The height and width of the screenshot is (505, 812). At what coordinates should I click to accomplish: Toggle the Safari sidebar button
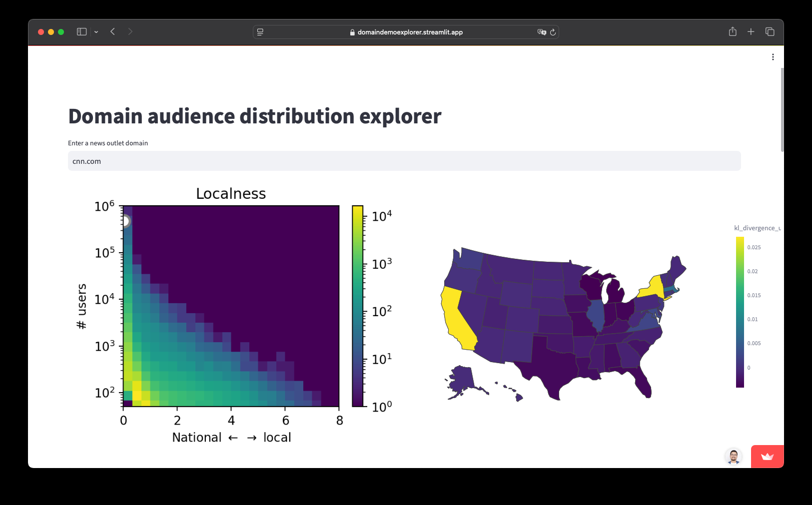click(81, 32)
